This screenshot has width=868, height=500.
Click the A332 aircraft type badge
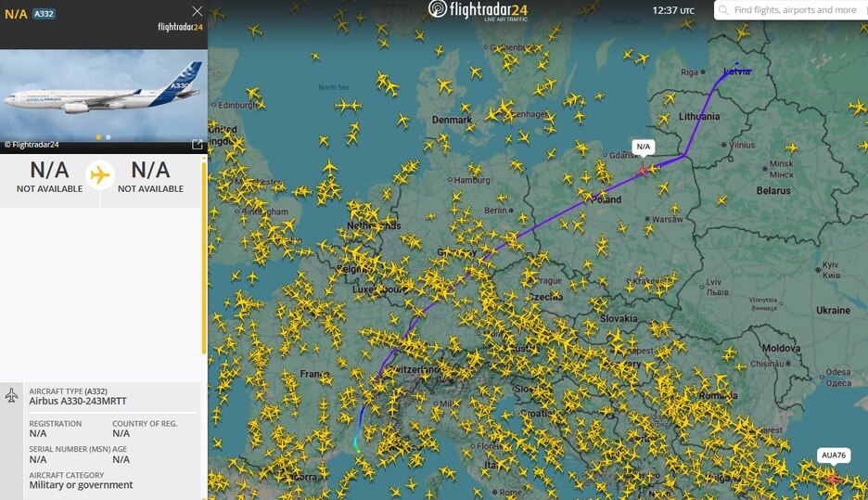coord(44,14)
